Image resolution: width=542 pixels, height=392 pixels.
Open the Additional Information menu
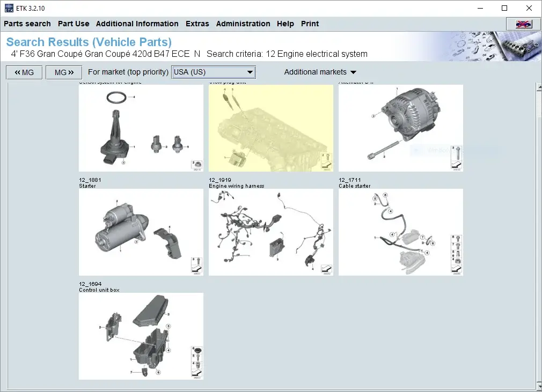click(137, 24)
